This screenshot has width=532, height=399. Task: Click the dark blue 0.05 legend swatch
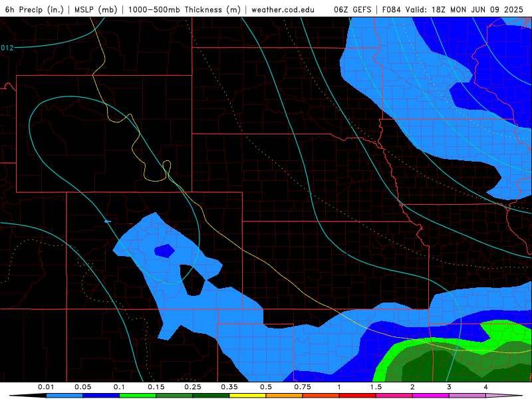tap(101, 396)
